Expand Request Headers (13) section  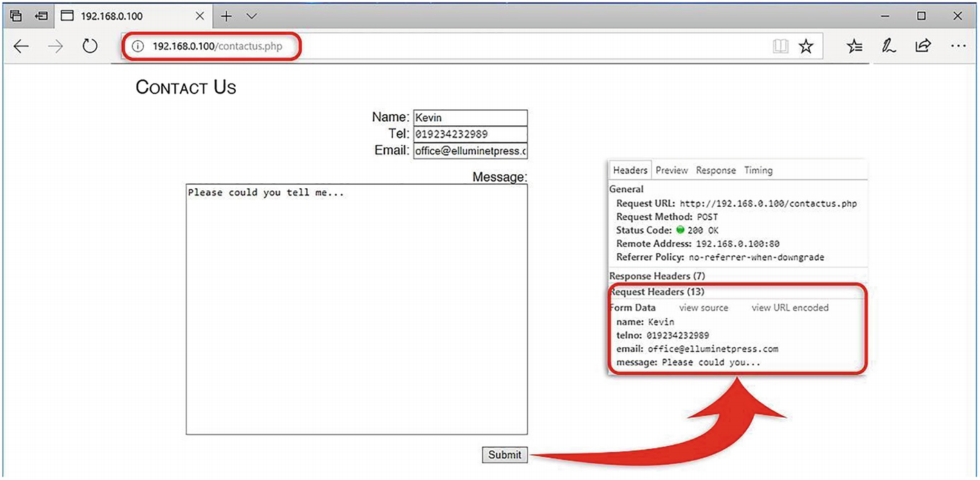click(657, 292)
